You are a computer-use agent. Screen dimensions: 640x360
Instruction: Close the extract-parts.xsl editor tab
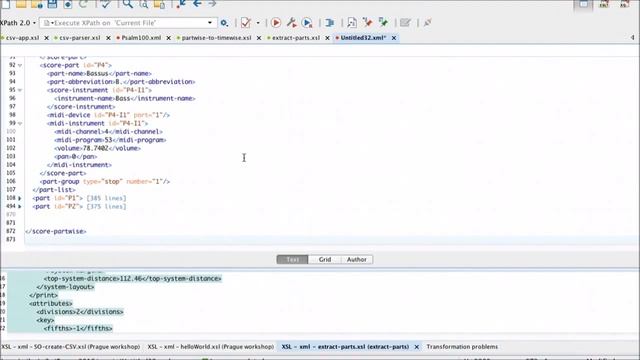click(327, 38)
